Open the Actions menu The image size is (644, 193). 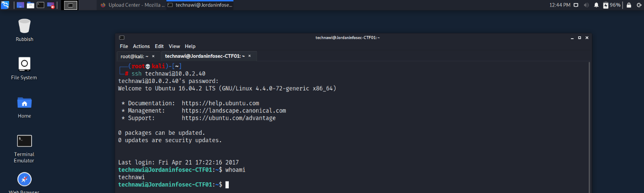tap(141, 46)
